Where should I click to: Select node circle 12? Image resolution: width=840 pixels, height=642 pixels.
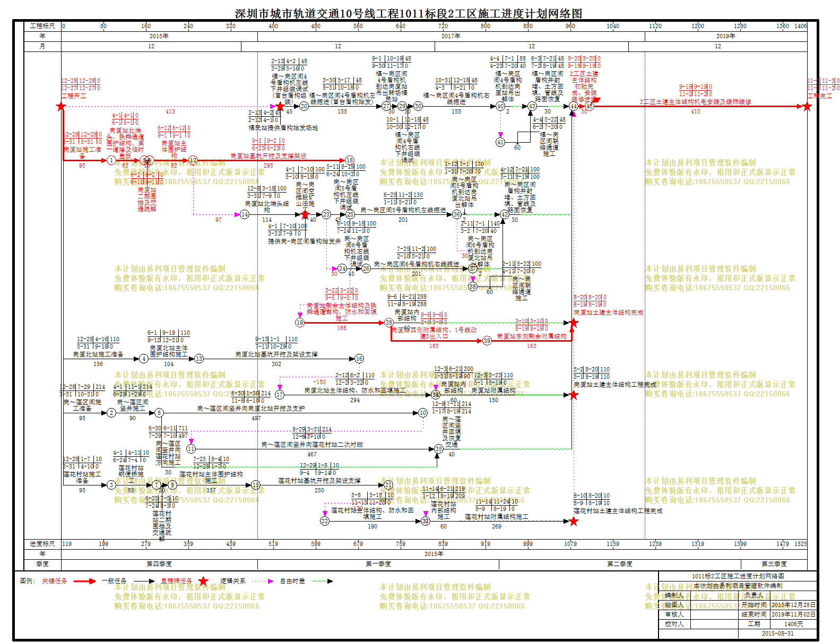click(x=193, y=160)
